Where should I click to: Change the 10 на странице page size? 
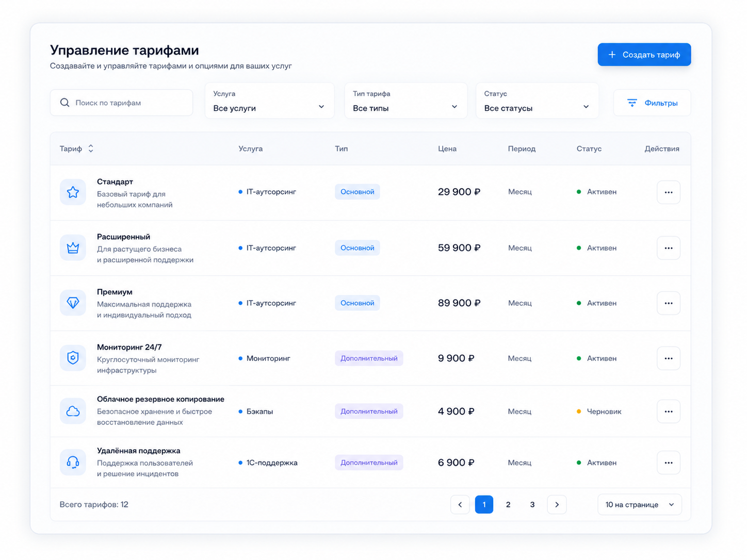pos(640,504)
